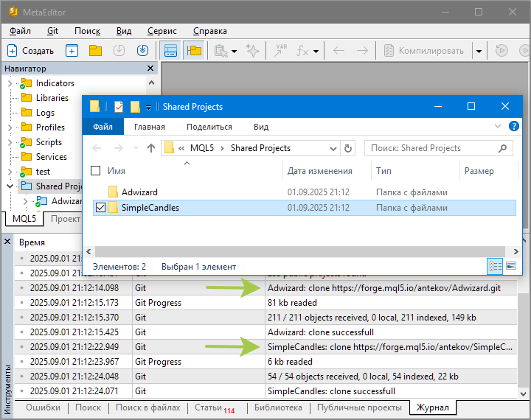Uncheck the SimpleCandles folder checkbox
531x420 pixels.
point(100,208)
